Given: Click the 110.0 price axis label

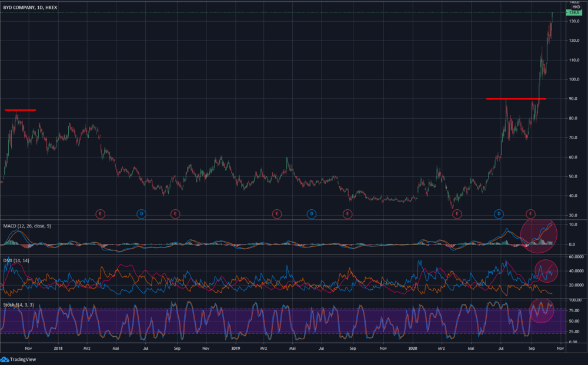Looking at the screenshot, I should 574,60.
